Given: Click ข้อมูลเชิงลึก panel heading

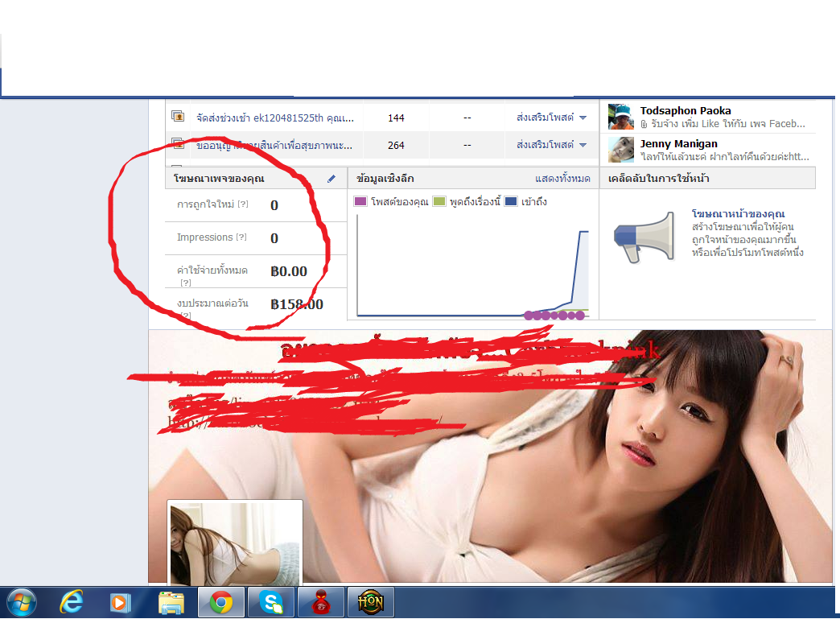Looking at the screenshot, I should pos(385,179).
